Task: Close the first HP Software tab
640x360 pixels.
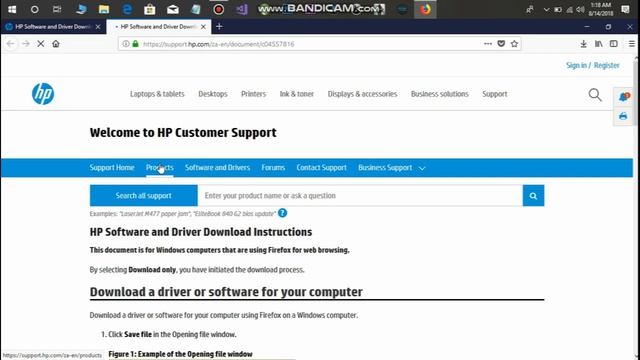Action: (98, 27)
